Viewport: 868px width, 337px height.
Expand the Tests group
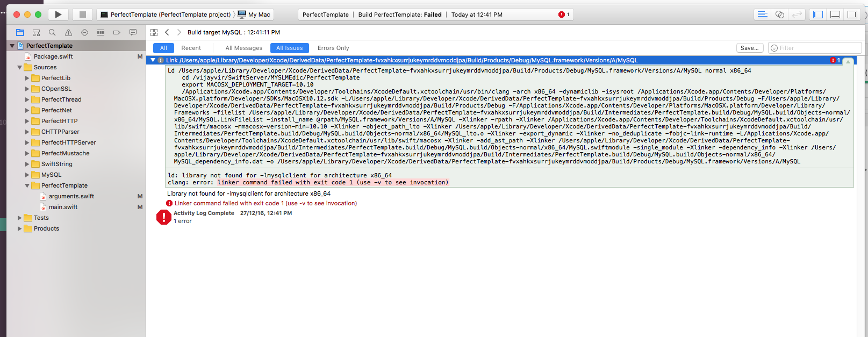(x=19, y=218)
